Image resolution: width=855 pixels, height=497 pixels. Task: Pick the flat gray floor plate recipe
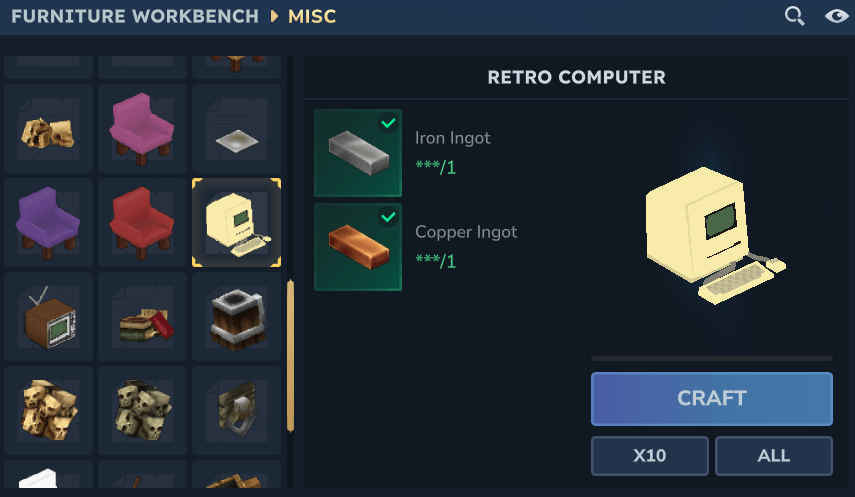[x=237, y=128]
